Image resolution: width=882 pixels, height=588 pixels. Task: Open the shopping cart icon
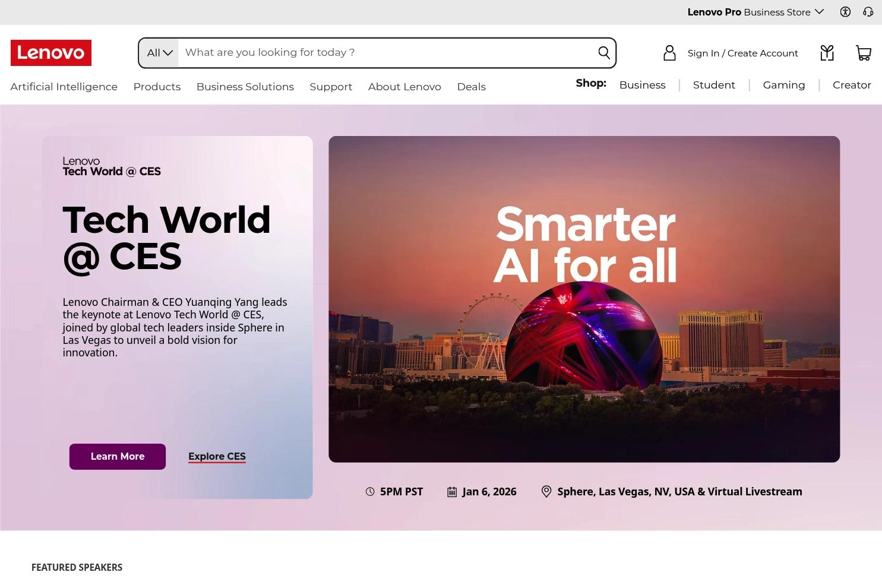pyautogui.click(x=864, y=53)
